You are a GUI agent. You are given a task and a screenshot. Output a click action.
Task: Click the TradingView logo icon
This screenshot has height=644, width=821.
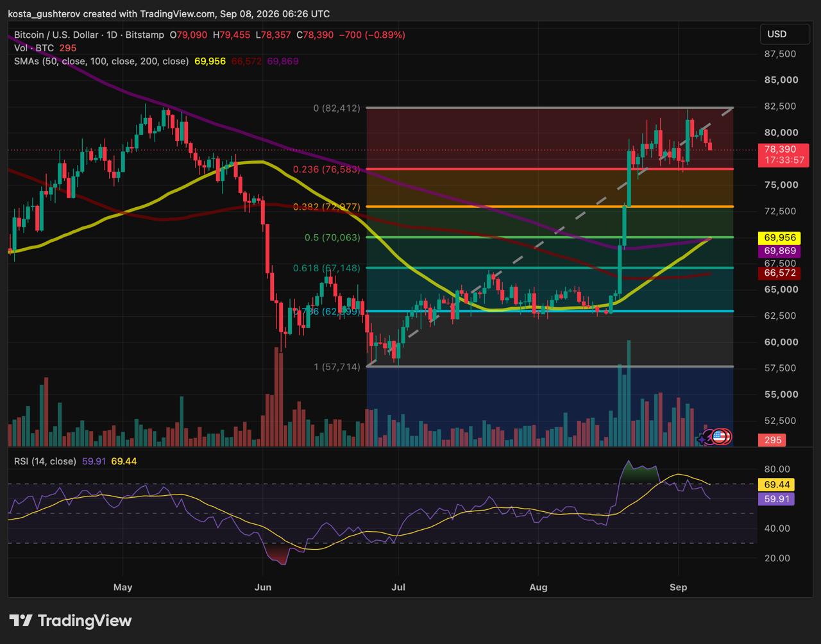(21, 620)
